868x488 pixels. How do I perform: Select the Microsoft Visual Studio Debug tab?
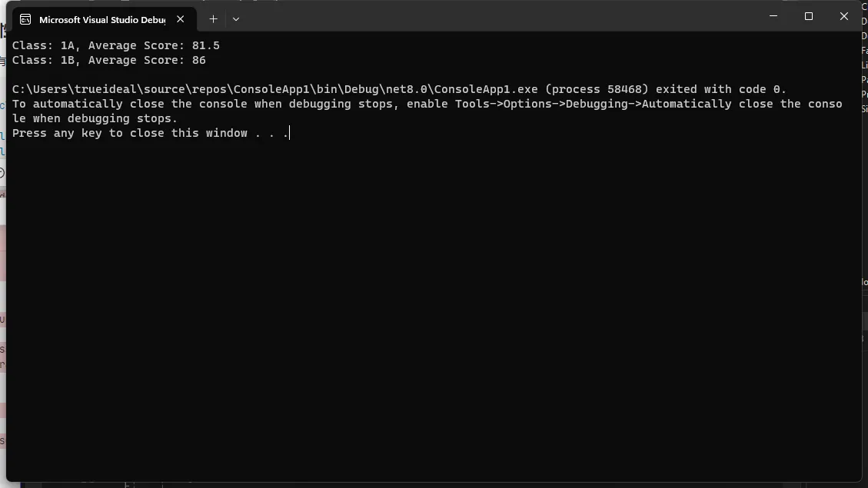coord(102,19)
